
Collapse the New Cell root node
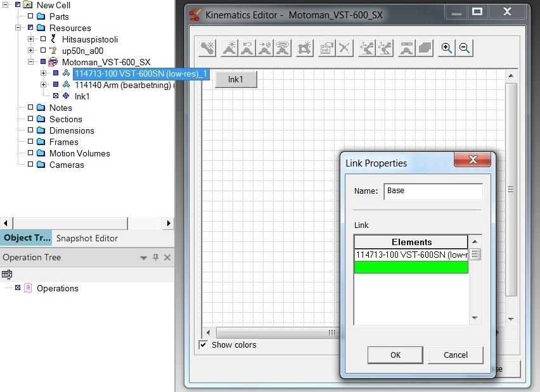pos(5,5)
